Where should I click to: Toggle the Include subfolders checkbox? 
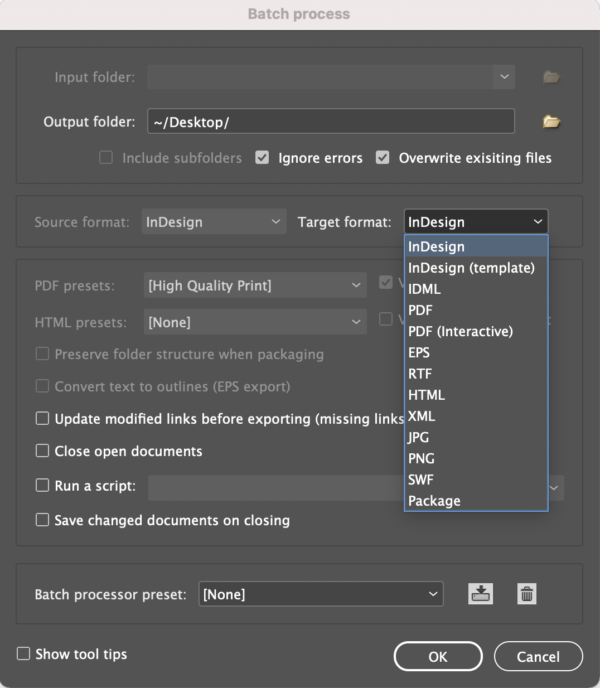pyautogui.click(x=106, y=158)
